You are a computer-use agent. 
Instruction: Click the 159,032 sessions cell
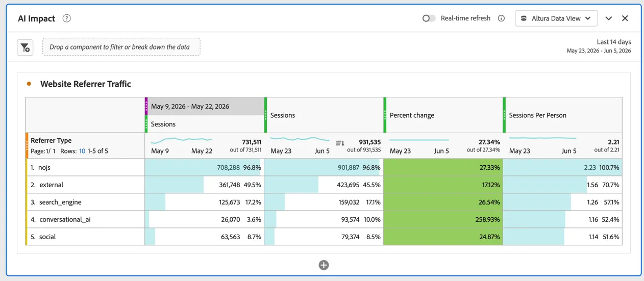click(324, 202)
